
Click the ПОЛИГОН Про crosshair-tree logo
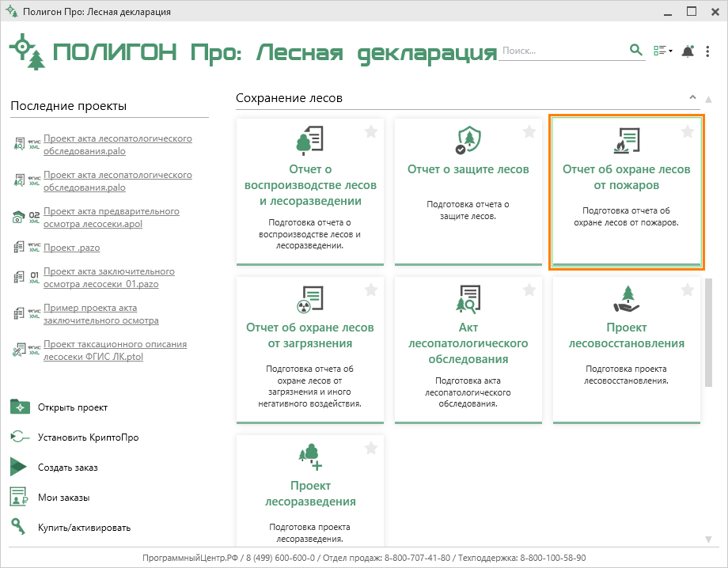pos(28,51)
